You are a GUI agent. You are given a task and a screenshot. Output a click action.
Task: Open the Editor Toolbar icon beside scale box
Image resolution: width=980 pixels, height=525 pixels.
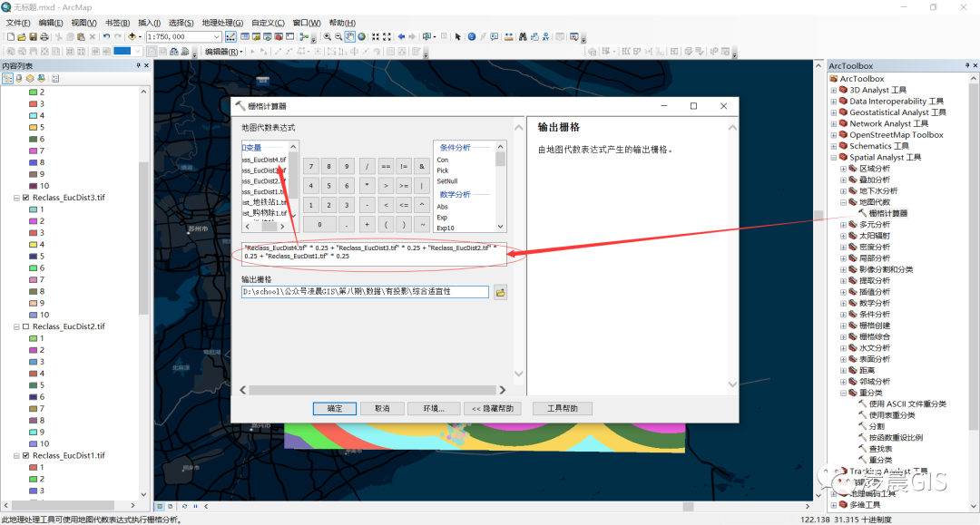pyautogui.click(x=230, y=37)
